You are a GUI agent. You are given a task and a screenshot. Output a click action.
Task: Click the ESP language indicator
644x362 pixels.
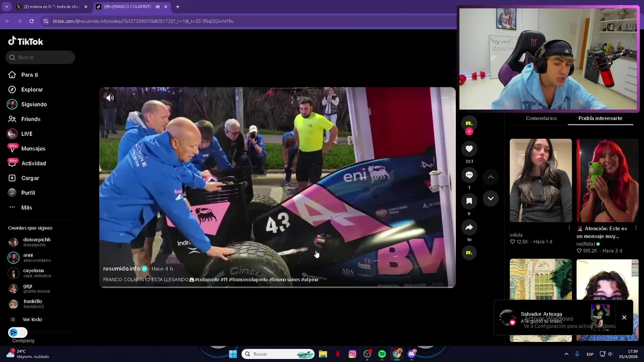(590, 354)
